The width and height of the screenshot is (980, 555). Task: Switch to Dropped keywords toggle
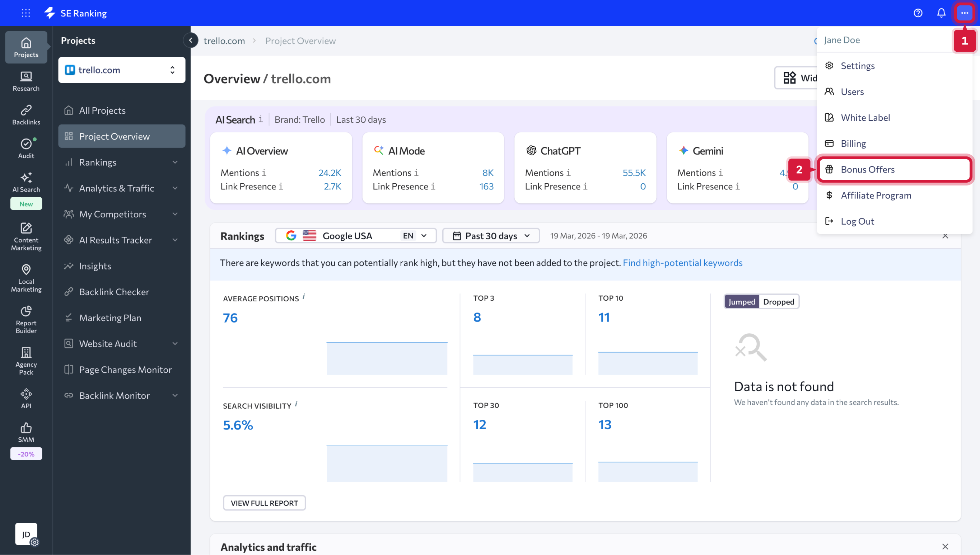click(x=778, y=301)
